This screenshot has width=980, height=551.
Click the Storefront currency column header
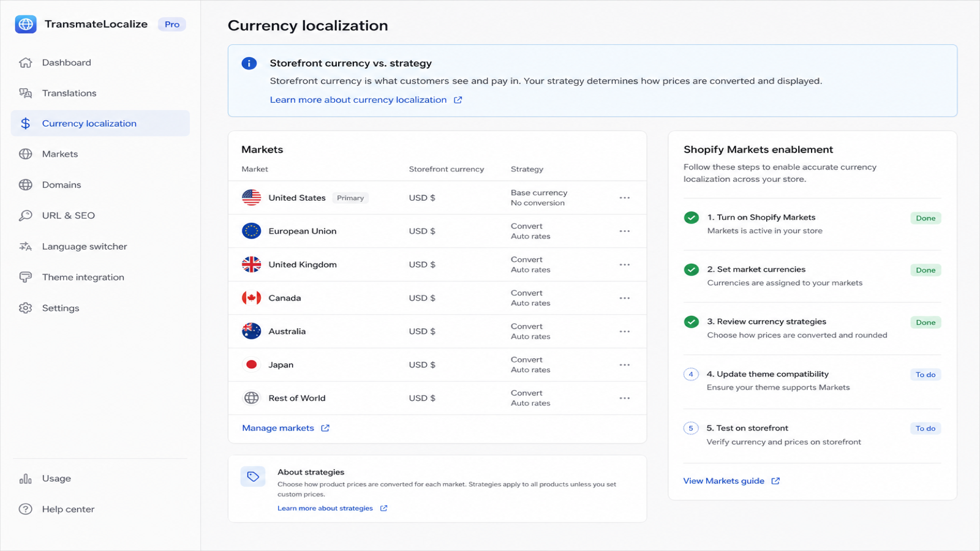pyautogui.click(x=447, y=169)
